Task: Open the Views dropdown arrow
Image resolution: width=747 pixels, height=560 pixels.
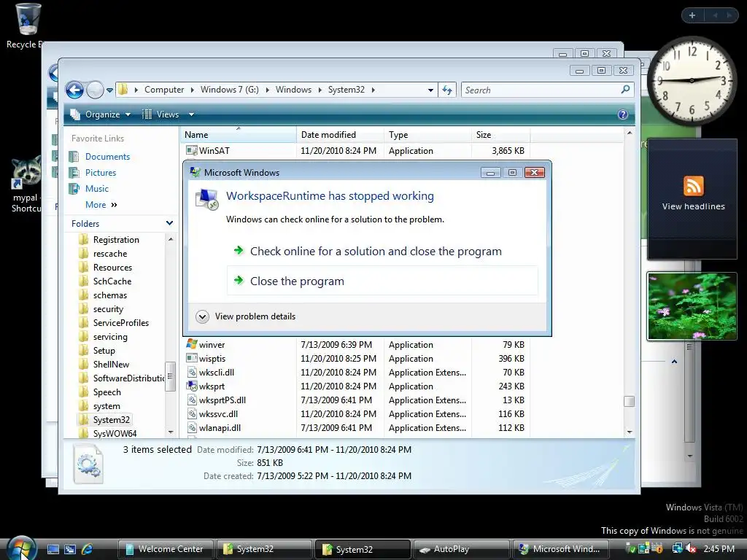Action: tap(191, 114)
